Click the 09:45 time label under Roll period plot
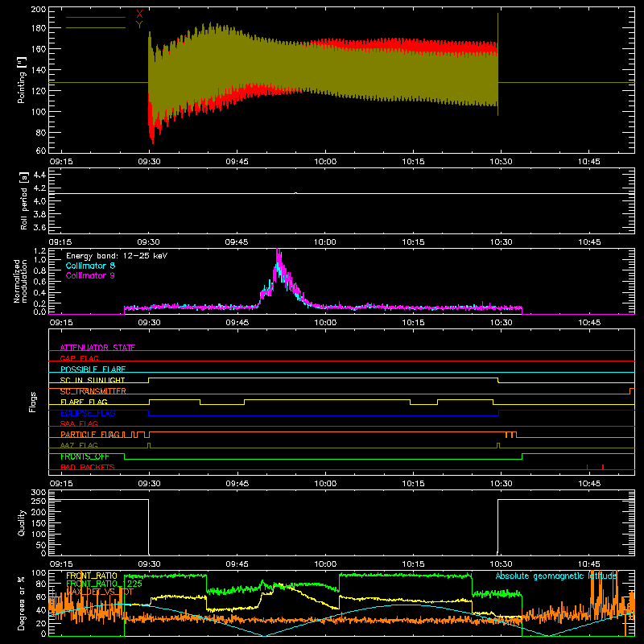The width and height of the screenshot is (644, 644). [x=237, y=242]
